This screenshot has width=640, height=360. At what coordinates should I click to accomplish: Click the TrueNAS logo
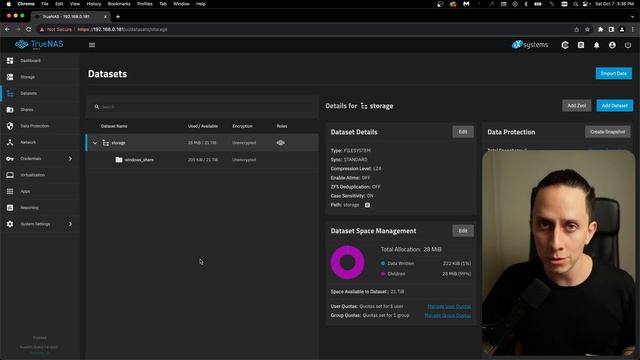click(x=39, y=44)
